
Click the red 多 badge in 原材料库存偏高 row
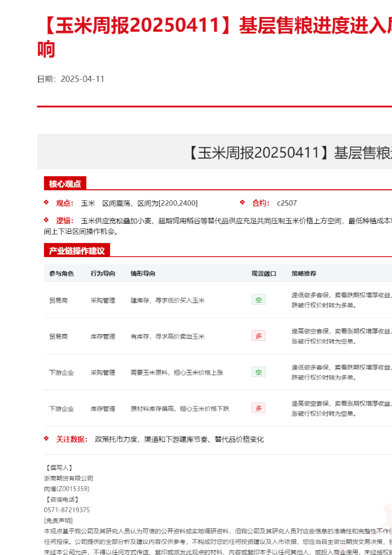click(258, 408)
